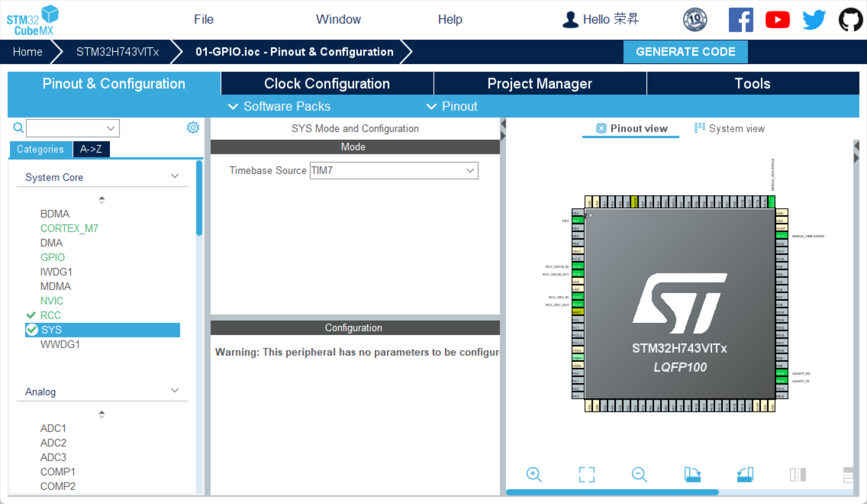
Task: Select the NVIC entry
Action: pos(52,301)
